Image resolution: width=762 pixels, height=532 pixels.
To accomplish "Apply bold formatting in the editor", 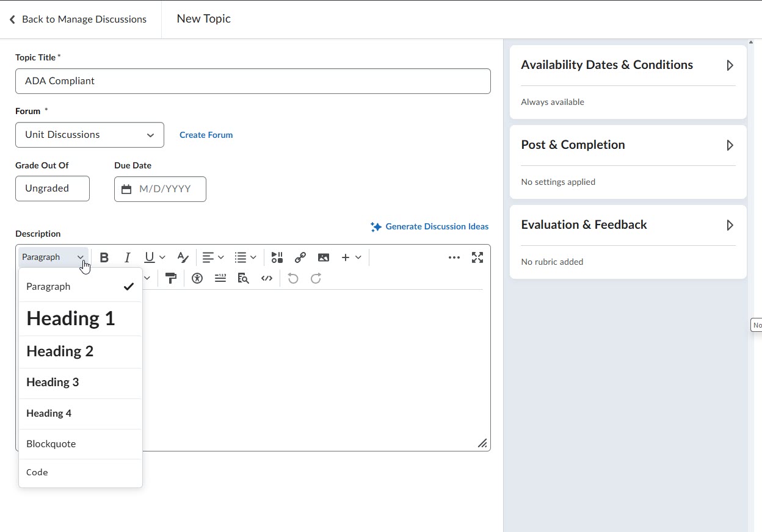I will 104,257.
